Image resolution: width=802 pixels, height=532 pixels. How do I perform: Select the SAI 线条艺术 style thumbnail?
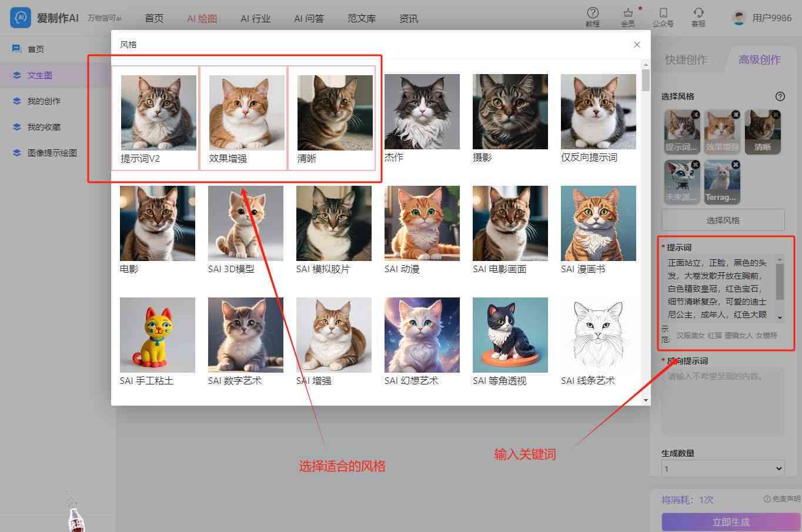pos(599,335)
